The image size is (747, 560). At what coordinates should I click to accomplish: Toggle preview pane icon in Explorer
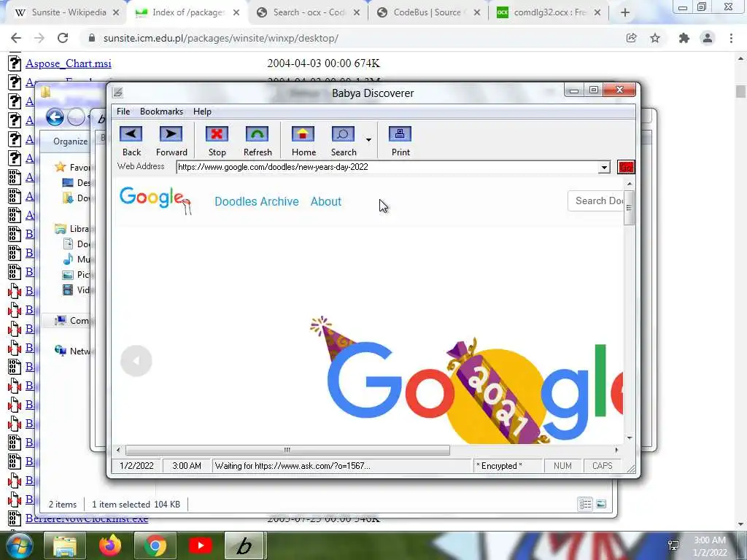[x=601, y=504]
